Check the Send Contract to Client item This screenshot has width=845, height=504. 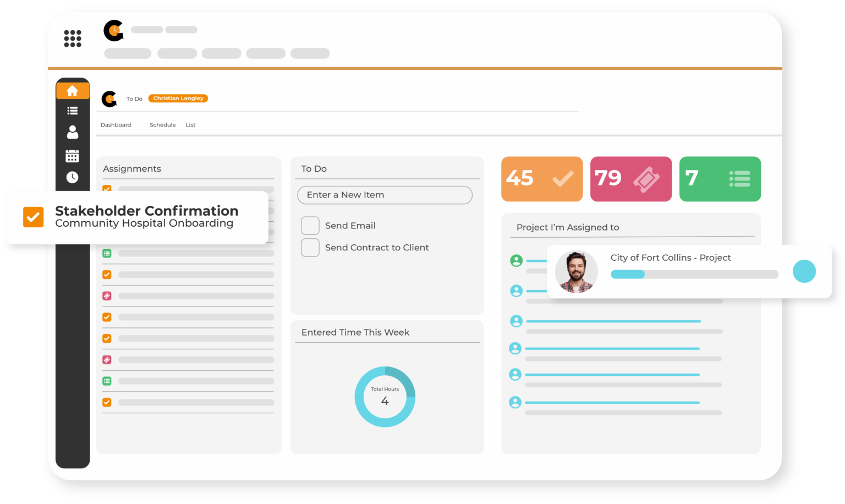click(310, 248)
